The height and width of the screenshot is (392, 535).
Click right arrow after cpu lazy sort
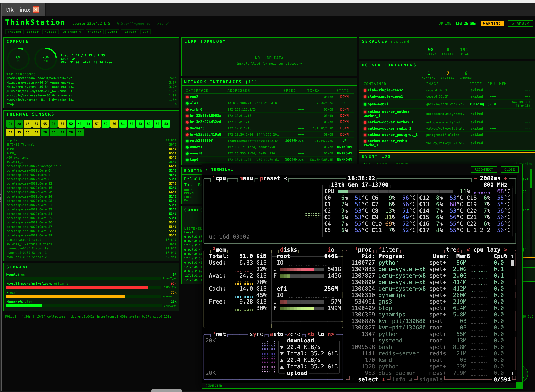click(505, 250)
